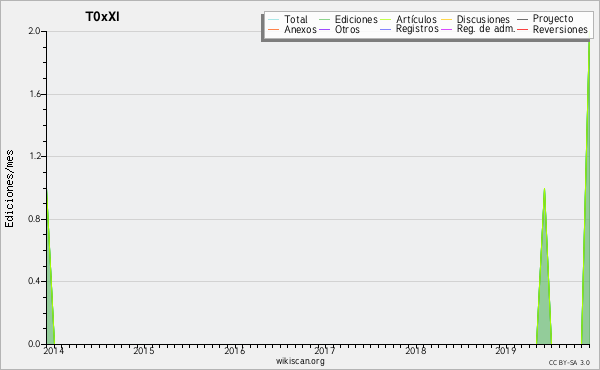Click the 0.4 y-axis value

(34, 281)
